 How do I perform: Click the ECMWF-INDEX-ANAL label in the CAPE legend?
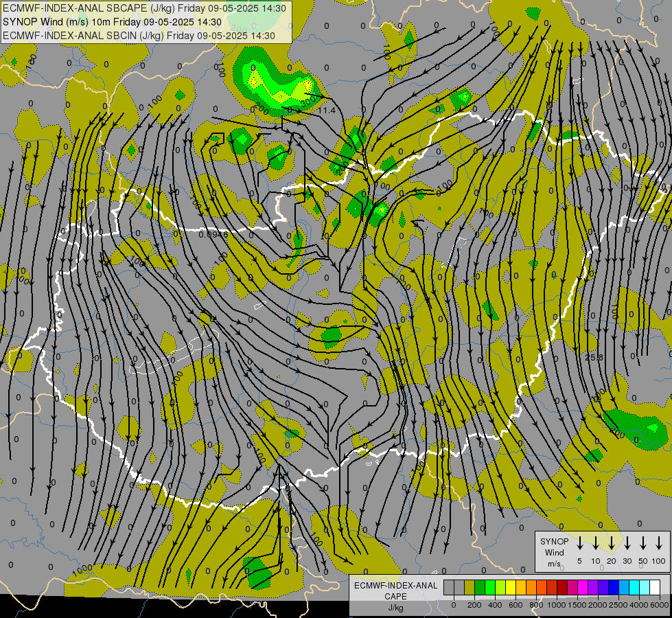pyautogui.click(x=395, y=586)
